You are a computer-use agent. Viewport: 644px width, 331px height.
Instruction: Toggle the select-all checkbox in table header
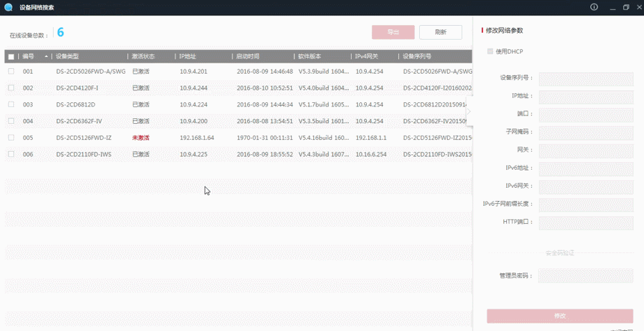(11, 56)
